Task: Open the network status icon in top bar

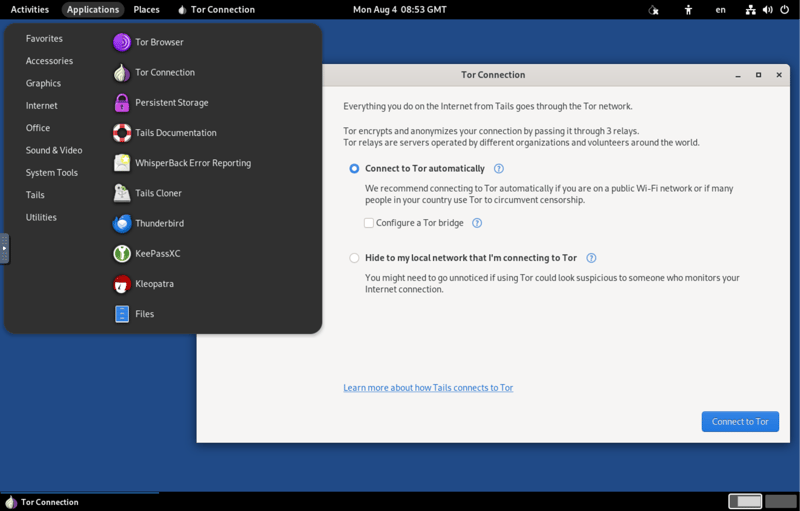Action: [x=751, y=10]
